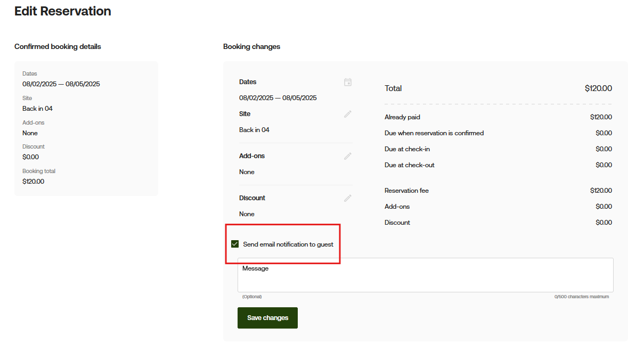The width and height of the screenshot is (644, 352).
Task: Uncheck Send email notification to guest
Action: coord(235,244)
